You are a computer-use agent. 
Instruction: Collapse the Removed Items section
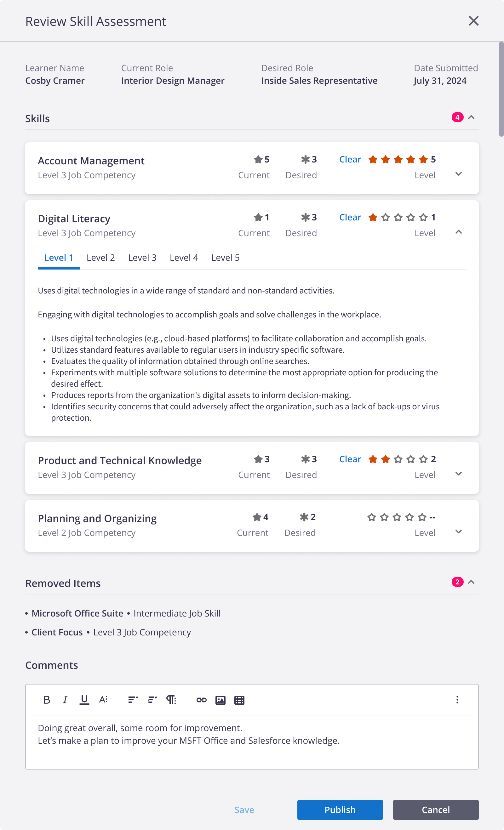tap(471, 582)
